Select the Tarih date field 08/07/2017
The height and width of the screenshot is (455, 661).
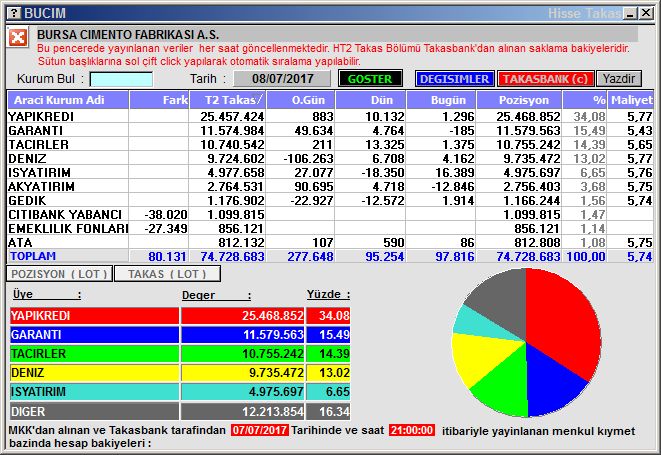point(282,79)
